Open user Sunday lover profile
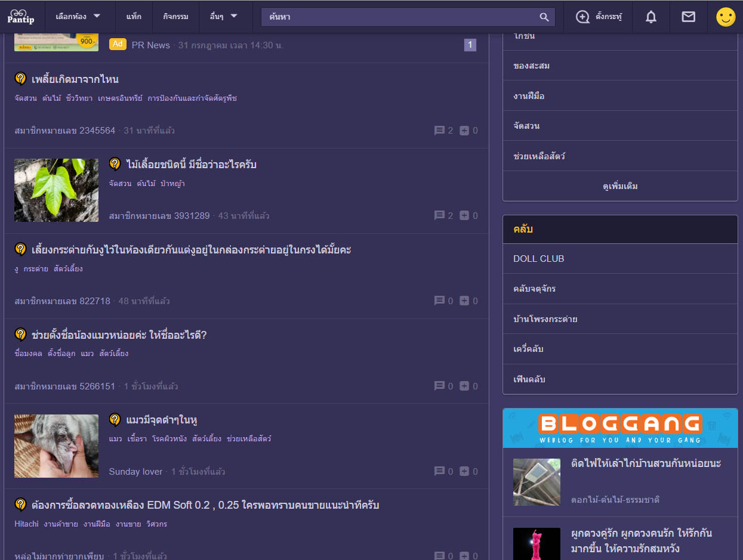The height and width of the screenshot is (560, 743). point(135,472)
